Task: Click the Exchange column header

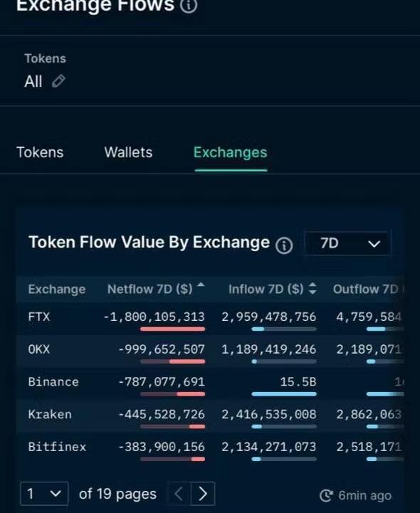Action: click(57, 289)
